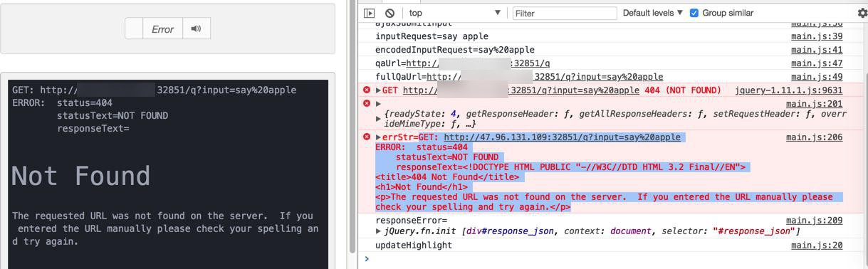Open main.js:201 source link

[x=814, y=104]
